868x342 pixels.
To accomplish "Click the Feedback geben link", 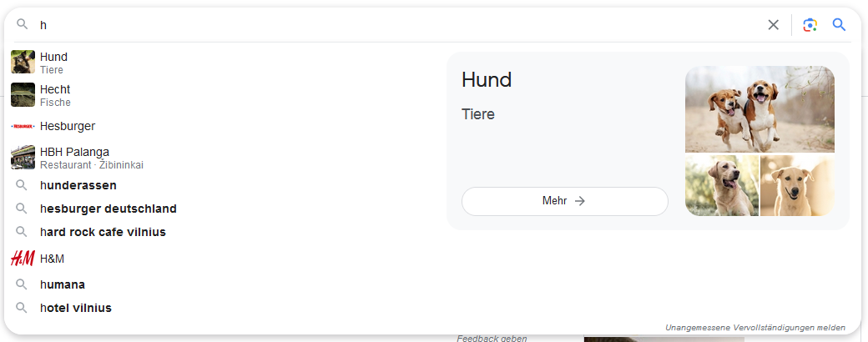I will pyautogui.click(x=492, y=338).
